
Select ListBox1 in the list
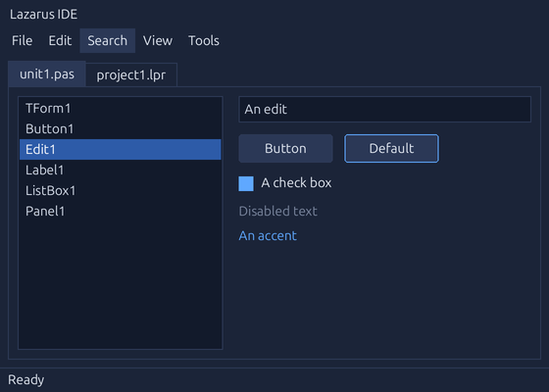coord(120,191)
